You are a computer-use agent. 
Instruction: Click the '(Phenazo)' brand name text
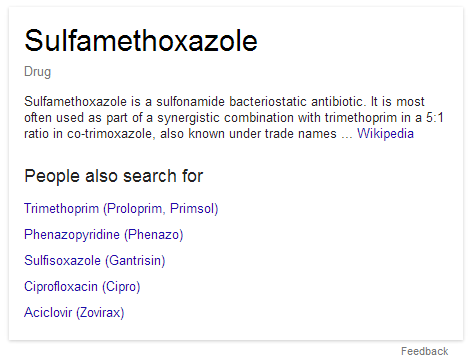[154, 235]
